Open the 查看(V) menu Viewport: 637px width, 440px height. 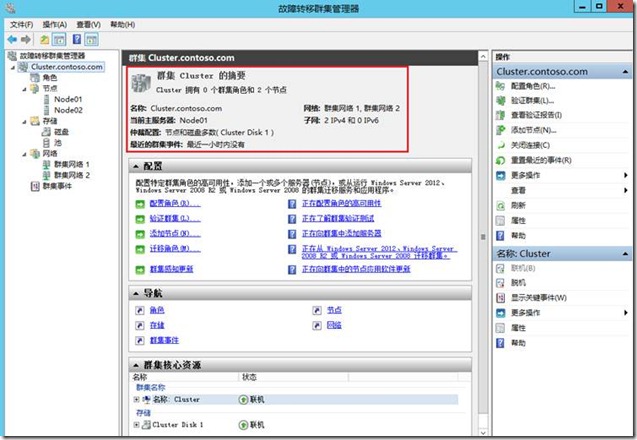tap(88, 24)
